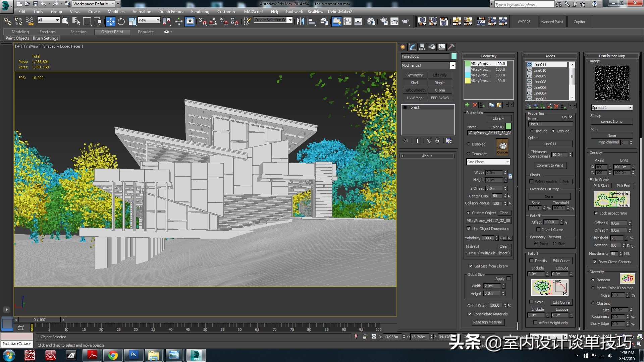The width and height of the screenshot is (644, 362).
Task: Click the Convert to Paint button
Action: [x=549, y=165]
